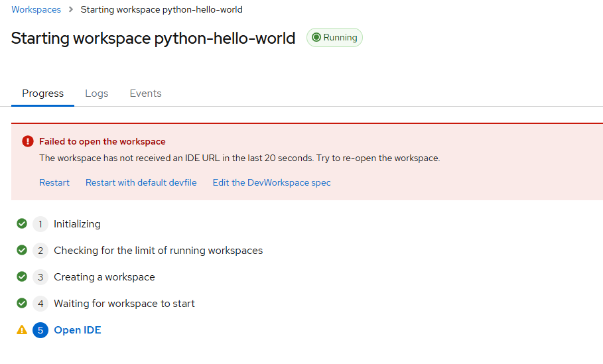This screenshot has height=364, width=603.
Task: Click the yellow warning icon beside Open IDE
Action: 22,330
